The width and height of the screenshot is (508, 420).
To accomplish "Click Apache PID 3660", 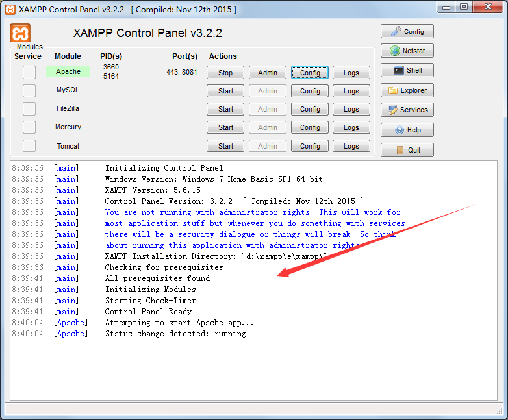I will pyautogui.click(x=111, y=67).
